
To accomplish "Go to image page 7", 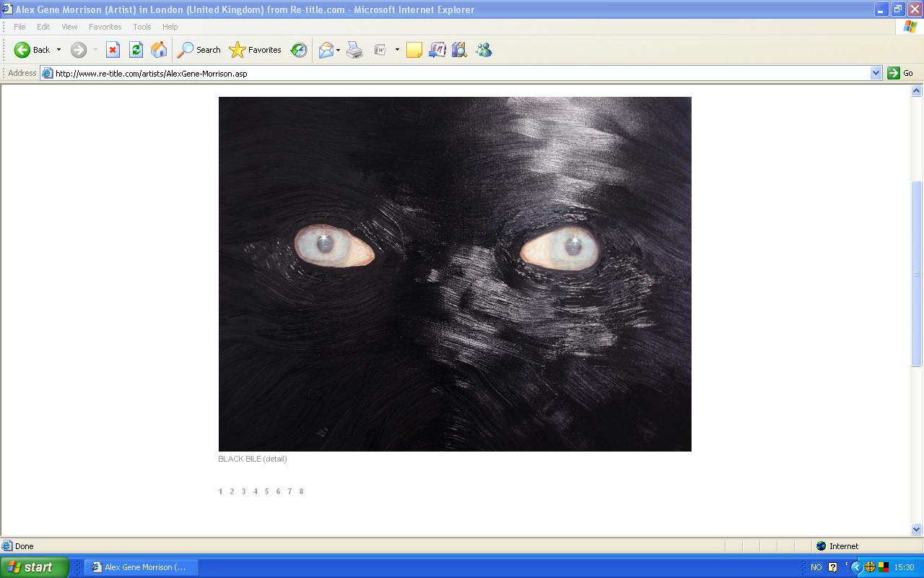I will point(289,491).
